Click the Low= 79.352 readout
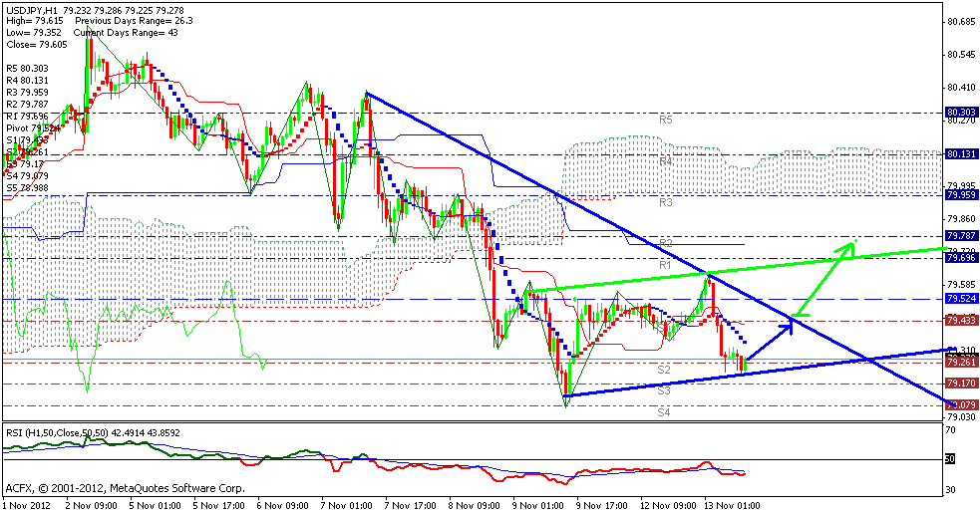980x513 pixels. pyautogui.click(x=33, y=32)
